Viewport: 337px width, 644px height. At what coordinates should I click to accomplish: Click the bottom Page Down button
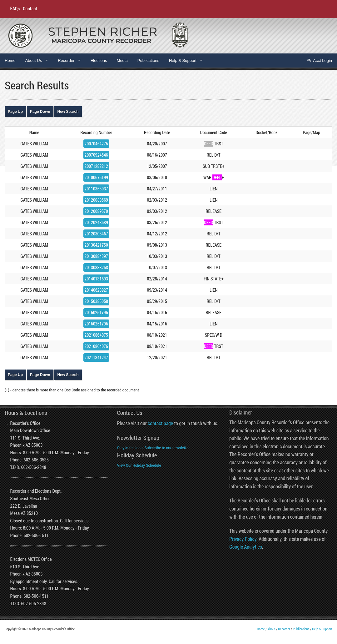tap(40, 375)
